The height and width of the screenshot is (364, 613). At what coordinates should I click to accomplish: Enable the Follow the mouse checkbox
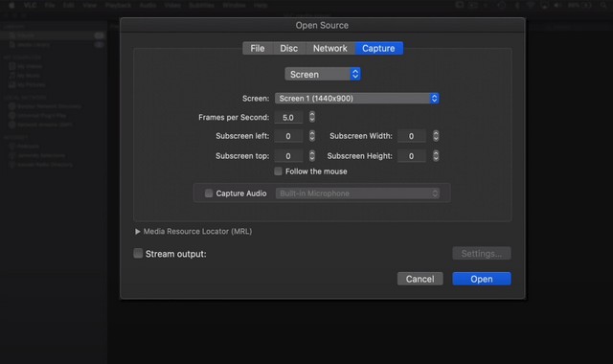coord(278,171)
